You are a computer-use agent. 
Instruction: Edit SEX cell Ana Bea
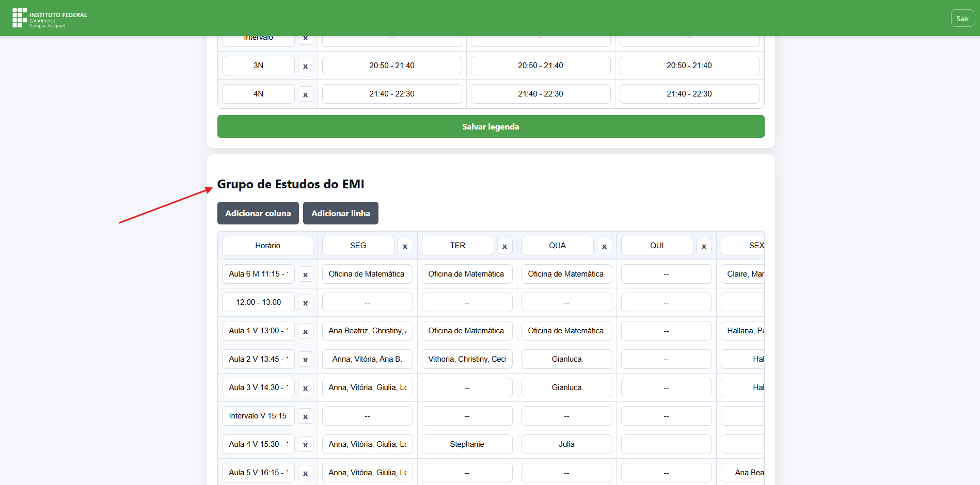pyautogui.click(x=743, y=473)
